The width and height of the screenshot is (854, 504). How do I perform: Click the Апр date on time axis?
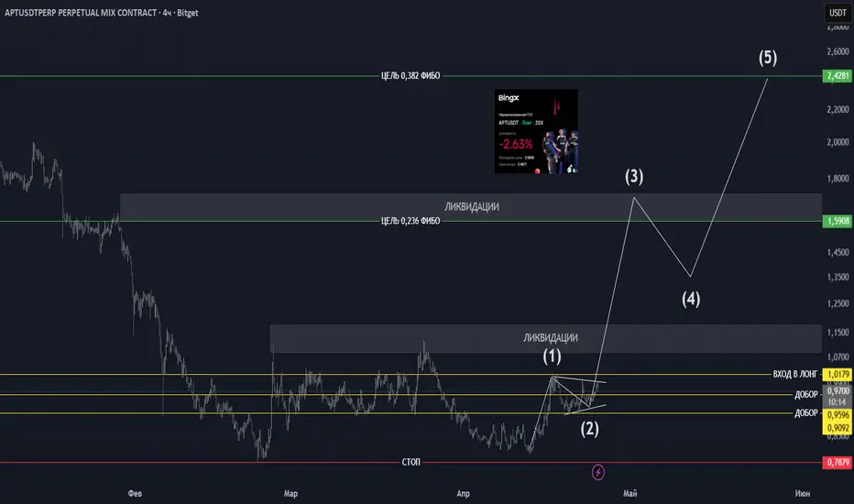pyautogui.click(x=463, y=494)
